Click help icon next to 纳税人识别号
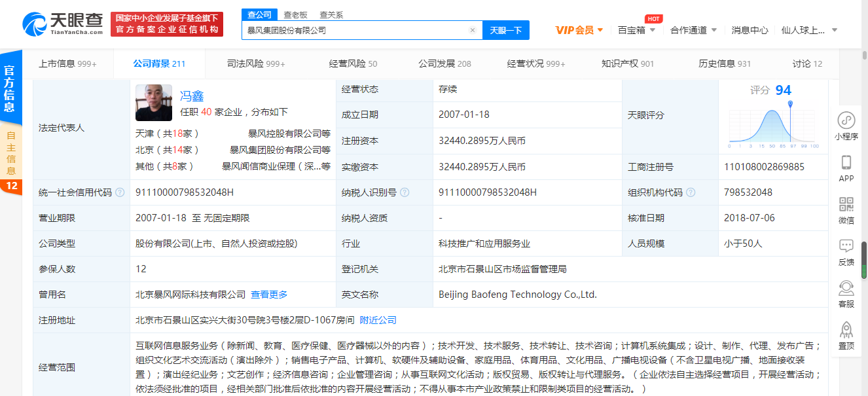868x396 pixels. 405,192
